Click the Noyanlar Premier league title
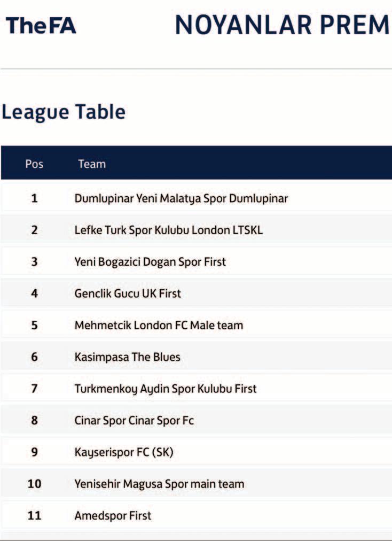The width and height of the screenshot is (392, 541). (283, 25)
